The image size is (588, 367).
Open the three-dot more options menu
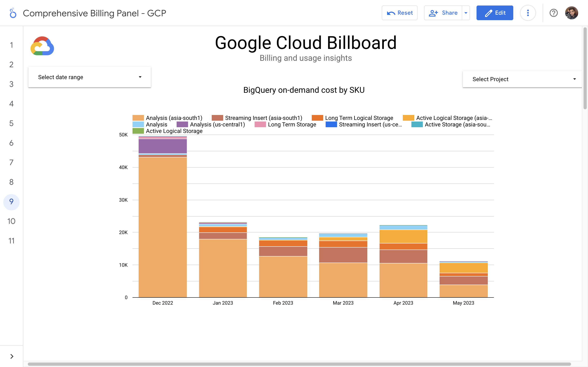pyautogui.click(x=528, y=13)
